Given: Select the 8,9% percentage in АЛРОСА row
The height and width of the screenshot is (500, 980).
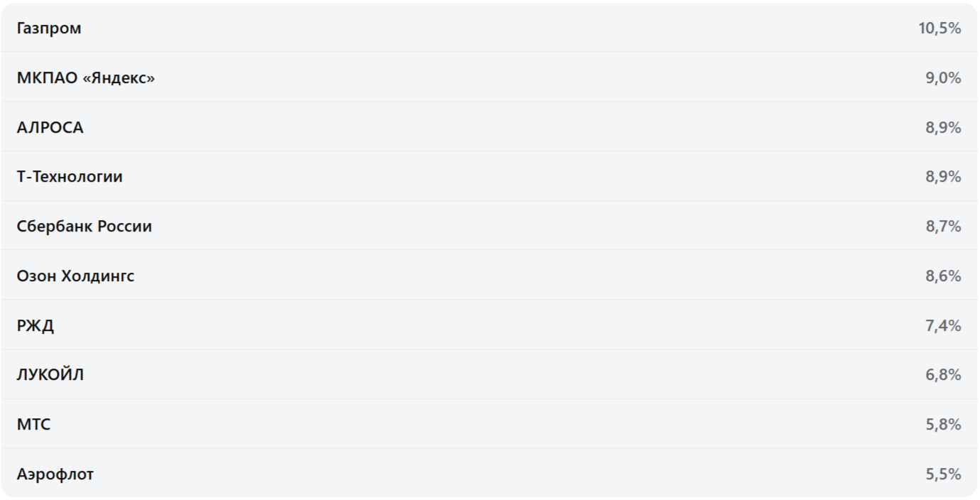Looking at the screenshot, I should [x=942, y=128].
